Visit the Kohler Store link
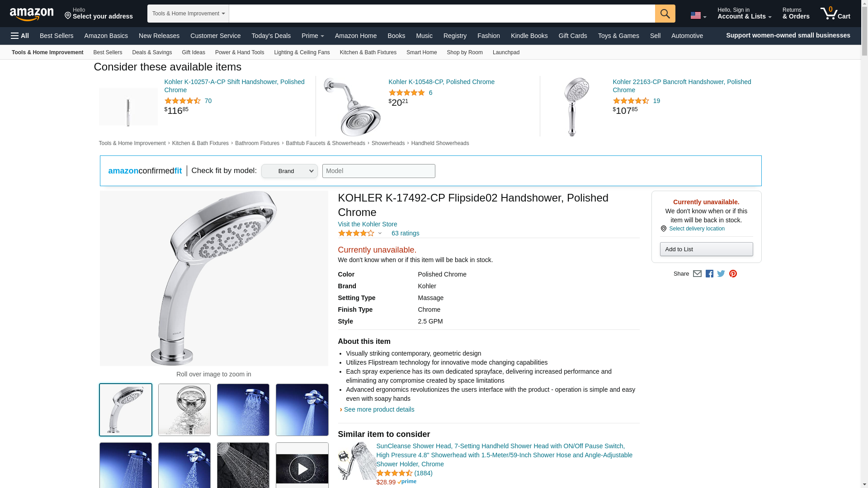This screenshot has width=868, height=488. click(x=367, y=224)
